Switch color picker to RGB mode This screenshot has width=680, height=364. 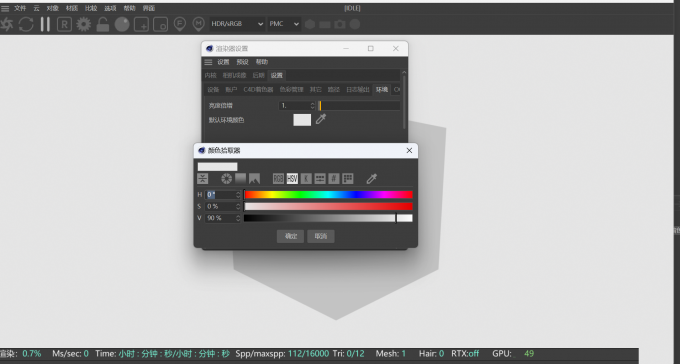click(278, 178)
